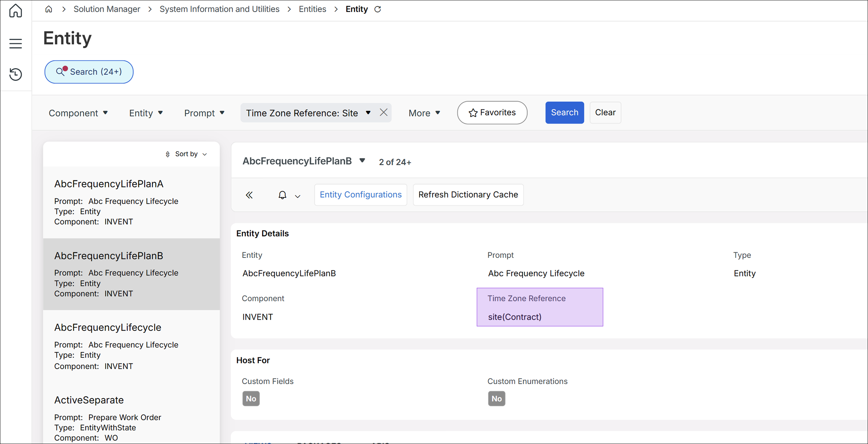Click the Custom Enumerations No badge
This screenshot has height=444, width=868.
click(x=497, y=398)
